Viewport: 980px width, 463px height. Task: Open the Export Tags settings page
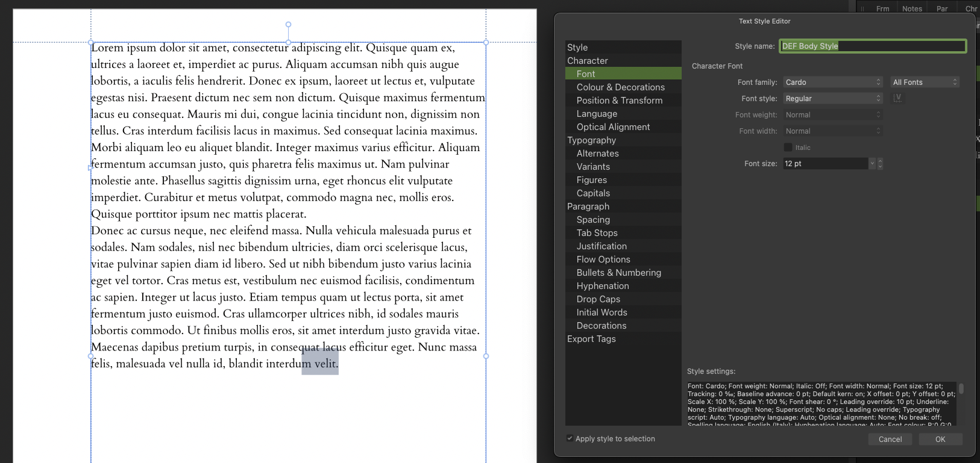click(x=623, y=338)
